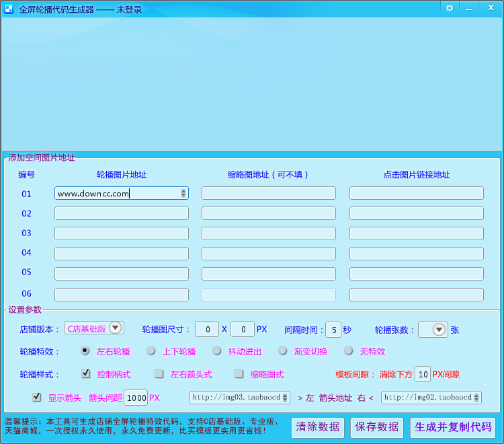Image resolution: width=504 pixels, height=444 pixels.
Task: Click spinner on left arrow URL field
Action: (286, 398)
